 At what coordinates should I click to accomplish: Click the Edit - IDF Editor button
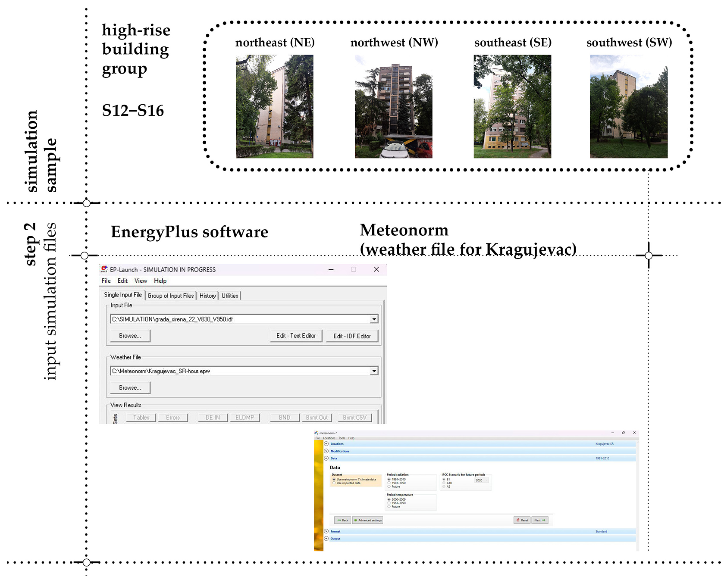click(352, 336)
